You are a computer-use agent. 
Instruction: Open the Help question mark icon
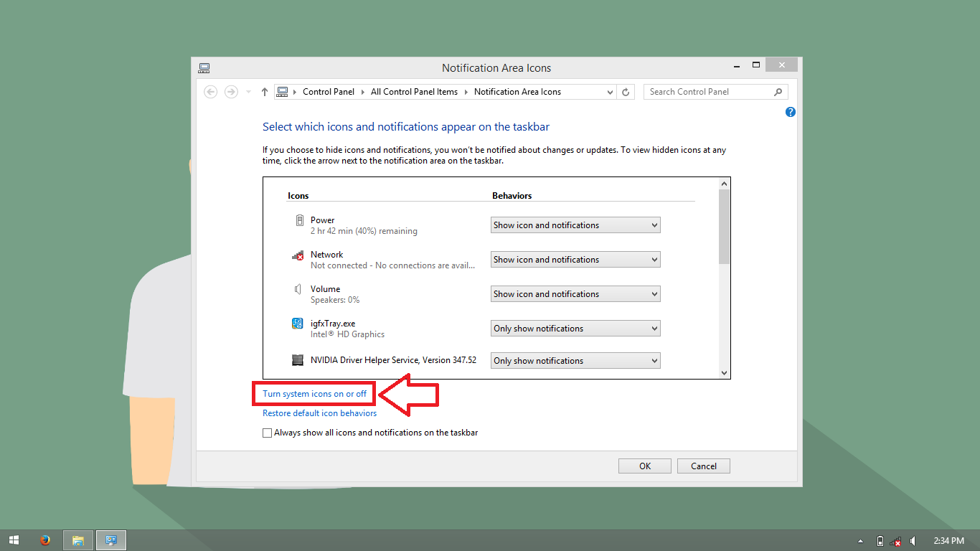click(x=791, y=112)
